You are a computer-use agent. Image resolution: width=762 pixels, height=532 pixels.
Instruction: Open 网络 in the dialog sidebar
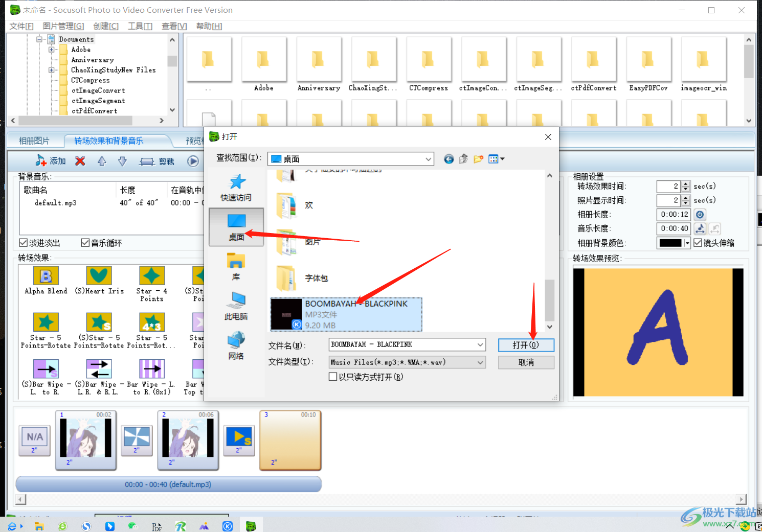pos(236,345)
